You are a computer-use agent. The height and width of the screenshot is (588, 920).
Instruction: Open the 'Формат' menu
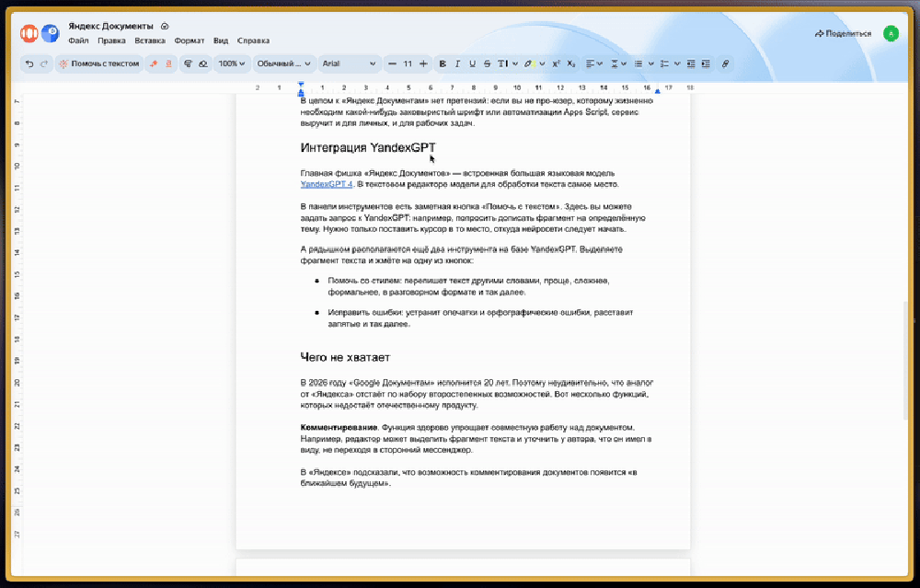click(x=190, y=40)
